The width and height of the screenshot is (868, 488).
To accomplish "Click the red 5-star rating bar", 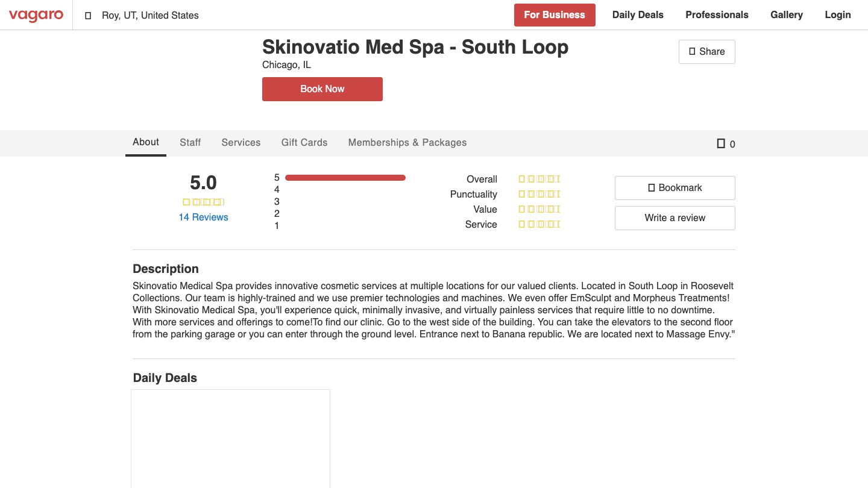I will (x=345, y=177).
